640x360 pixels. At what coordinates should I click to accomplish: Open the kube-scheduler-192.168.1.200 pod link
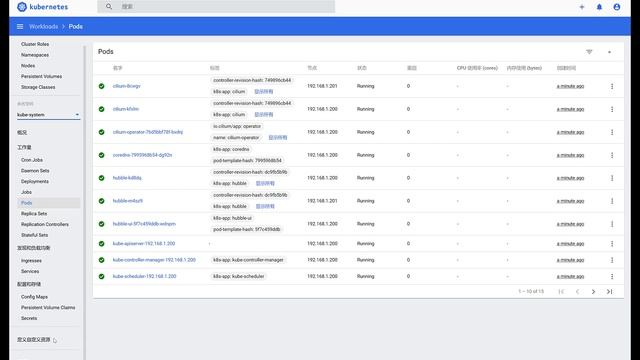pyautogui.click(x=144, y=276)
